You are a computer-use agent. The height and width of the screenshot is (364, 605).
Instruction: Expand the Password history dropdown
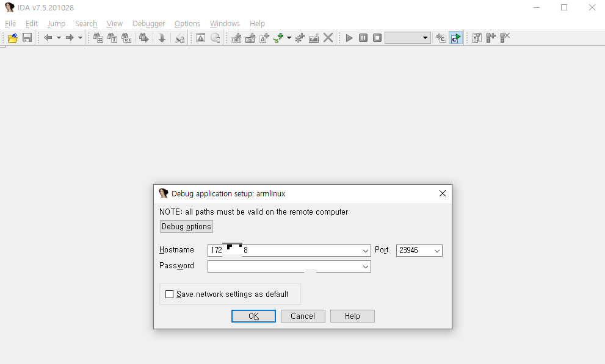tap(366, 266)
